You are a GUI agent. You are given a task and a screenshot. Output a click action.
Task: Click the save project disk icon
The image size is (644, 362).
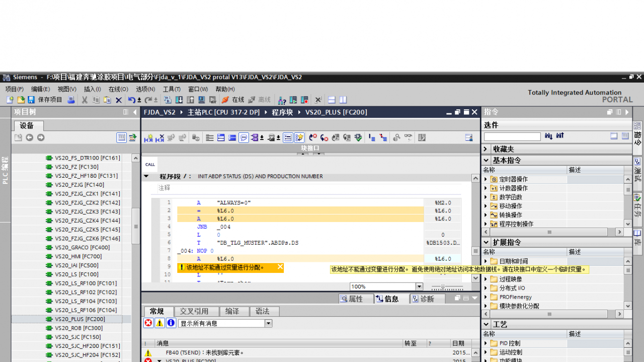tap(31, 100)
